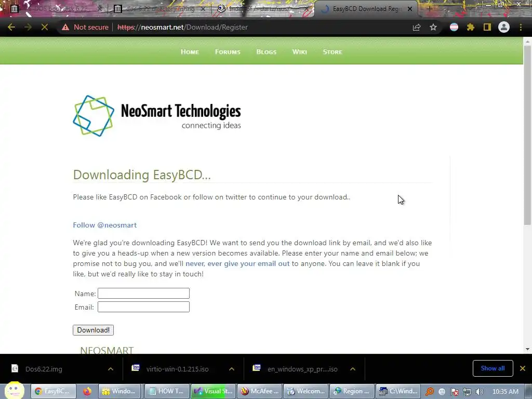Switch to McAfee taskbar window
This screenshot has width=532, height=399.
point(259,391)
